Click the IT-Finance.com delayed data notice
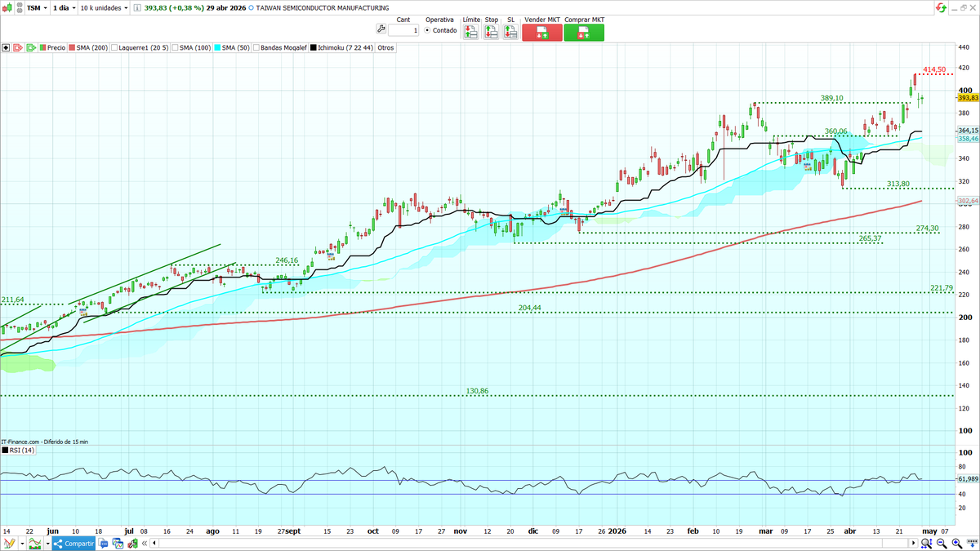980x551 pixels. pyautogui.click(x=44, y=442)
